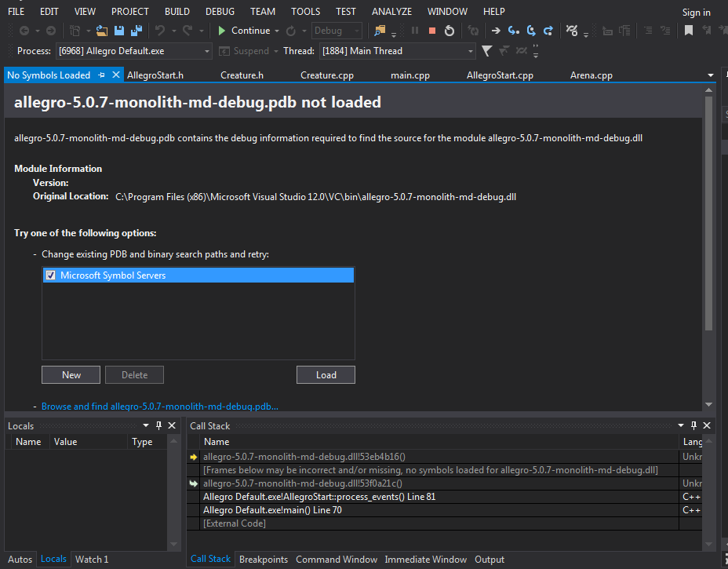Click the Step Into icon
Viewport: 728px width, 569px height.
point(514,31)
